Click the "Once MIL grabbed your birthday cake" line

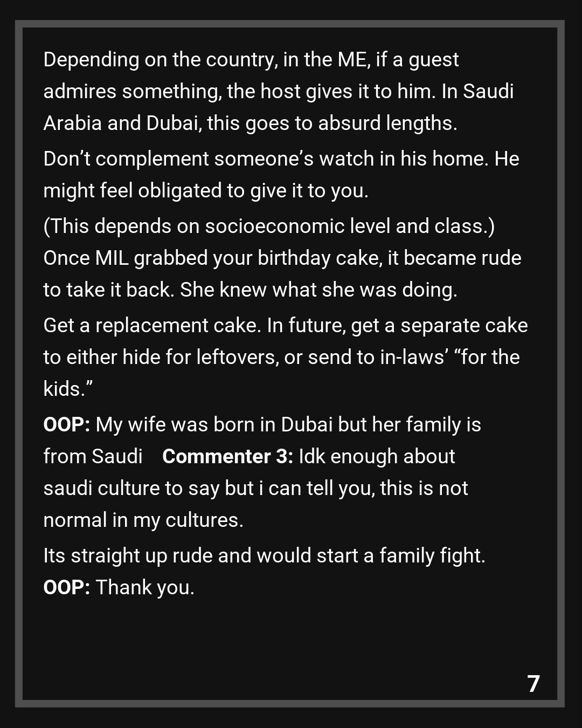point(282,258)
